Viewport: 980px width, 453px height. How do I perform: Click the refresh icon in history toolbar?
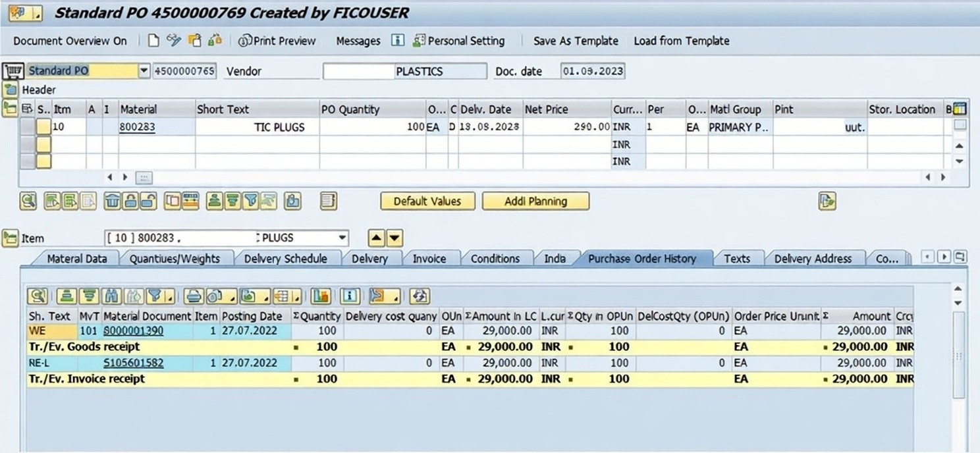coord(419,296)
